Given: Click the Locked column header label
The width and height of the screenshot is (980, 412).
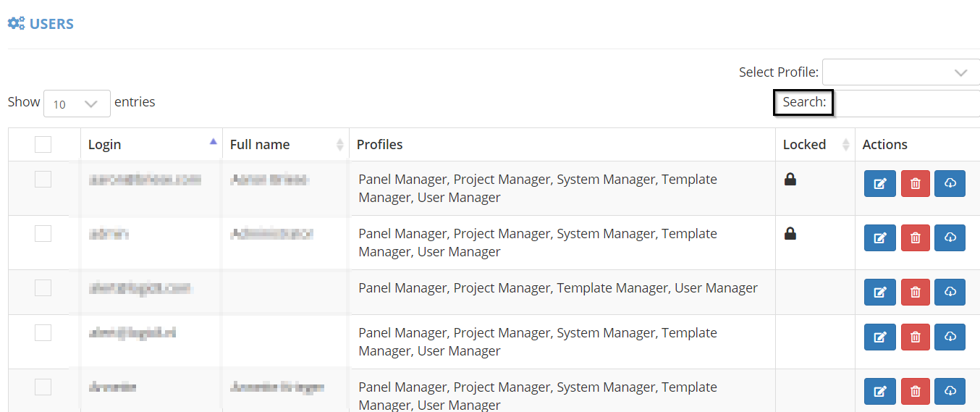Looking at the screenshot, I should (x=804, y=145).
